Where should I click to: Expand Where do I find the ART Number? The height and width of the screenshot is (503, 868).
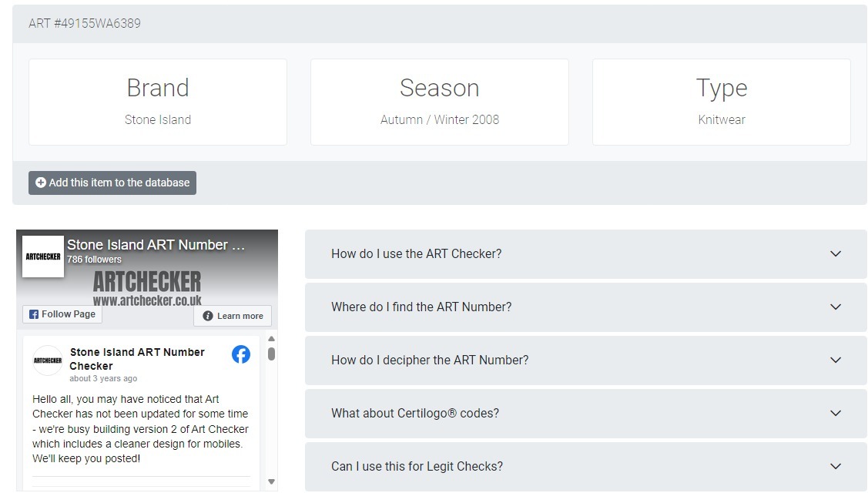pos(585,307)
